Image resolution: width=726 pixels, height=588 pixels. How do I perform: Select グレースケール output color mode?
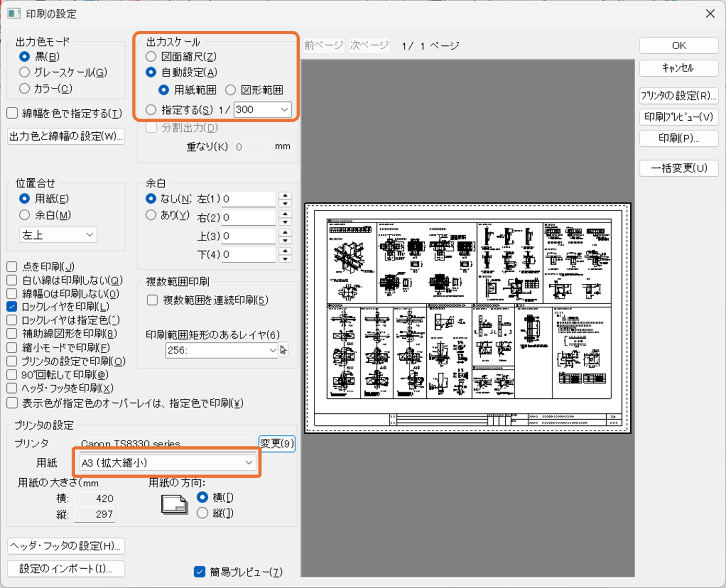click(25, 72)
